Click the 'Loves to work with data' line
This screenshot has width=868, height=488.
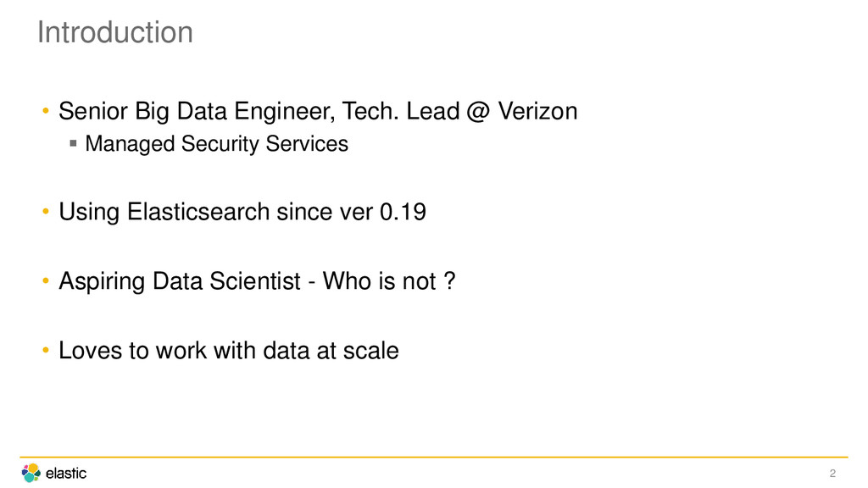(x=229, y=351)
